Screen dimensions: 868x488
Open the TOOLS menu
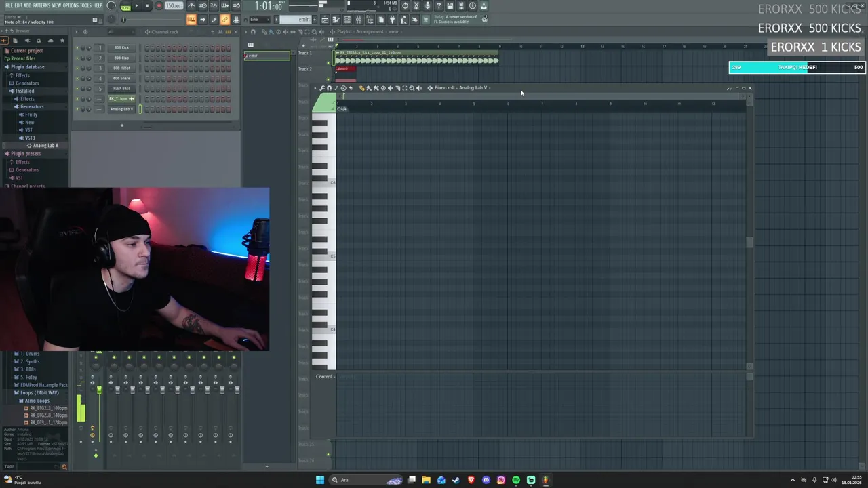point(86,5)
